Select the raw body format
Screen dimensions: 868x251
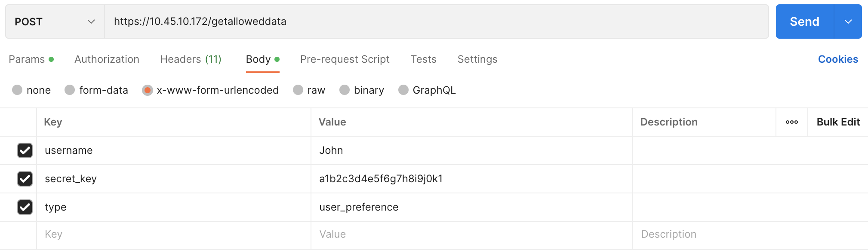(298, 90)
